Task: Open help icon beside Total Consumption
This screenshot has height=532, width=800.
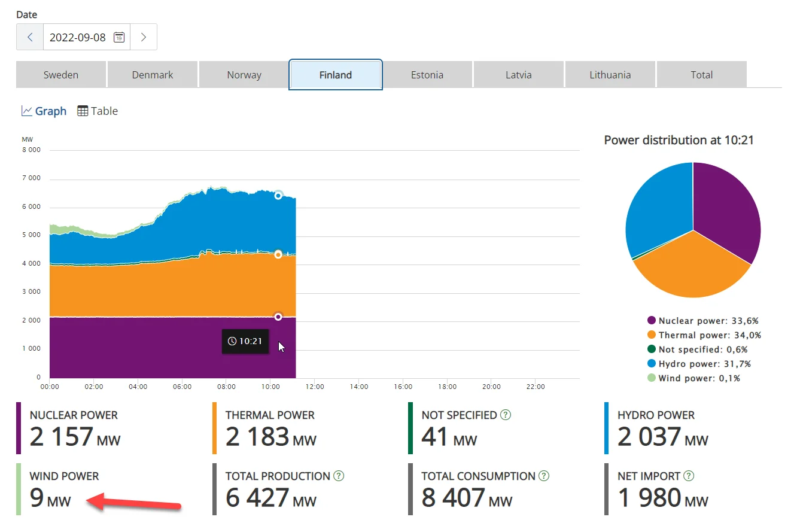Action: click(544, 476)
